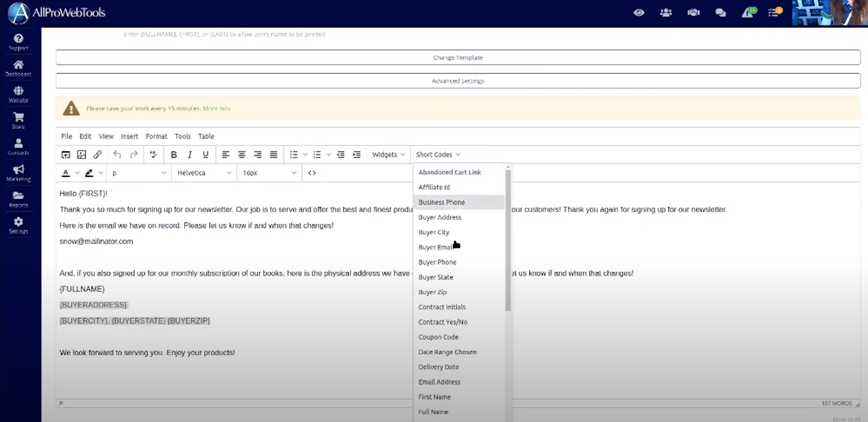
Task: Click the AllProWebTools logo
Action: [56, 13]
